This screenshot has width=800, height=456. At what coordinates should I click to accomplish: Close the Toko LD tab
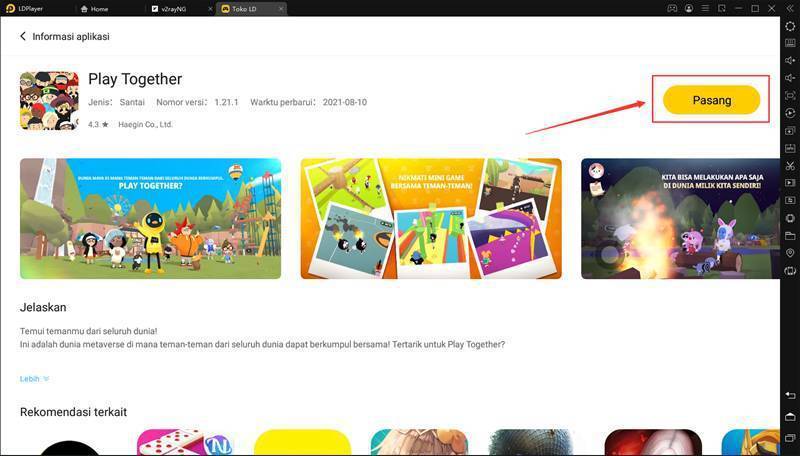point(281,9)
